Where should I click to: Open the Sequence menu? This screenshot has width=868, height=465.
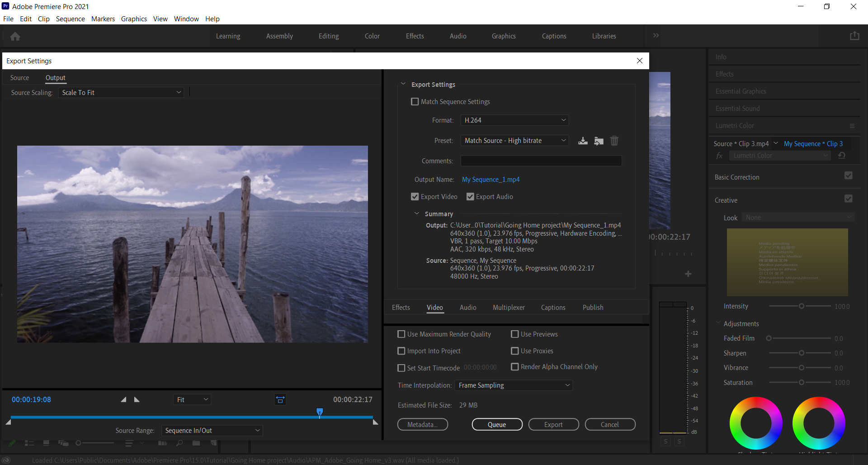70,19
